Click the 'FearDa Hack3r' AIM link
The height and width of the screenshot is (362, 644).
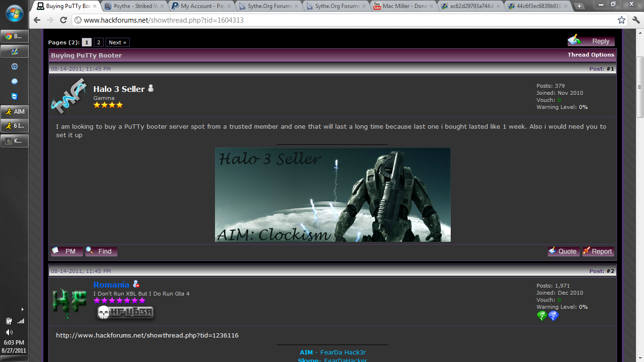click(x=343, y=353)
